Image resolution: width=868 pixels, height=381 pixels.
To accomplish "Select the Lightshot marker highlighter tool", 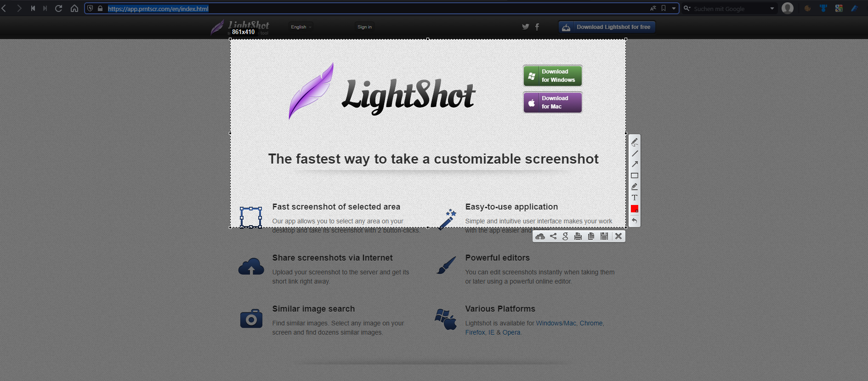I will (x=635, y=187).
